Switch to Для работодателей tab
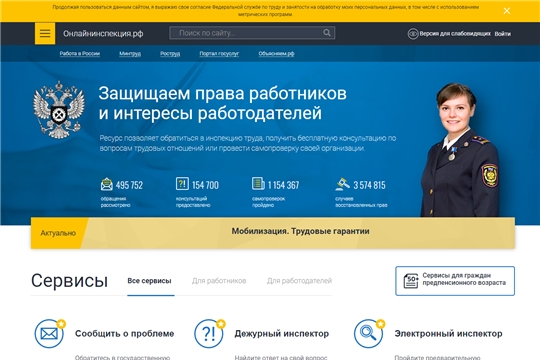540x360 pixels. [299, 281]
